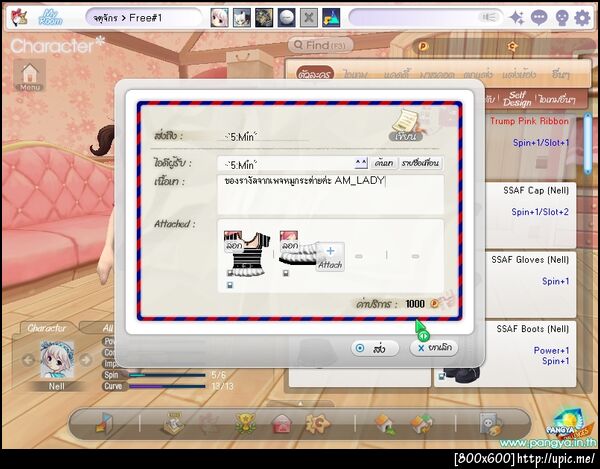This screenshot has width=600, height=469.
Task: Click the pyramid item slot icon
Action: 331,18
